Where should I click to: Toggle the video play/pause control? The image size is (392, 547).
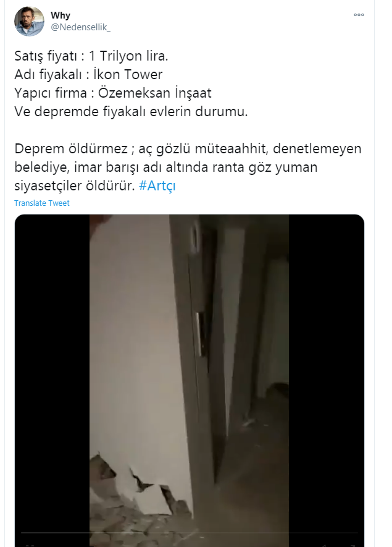pos(28,545)
